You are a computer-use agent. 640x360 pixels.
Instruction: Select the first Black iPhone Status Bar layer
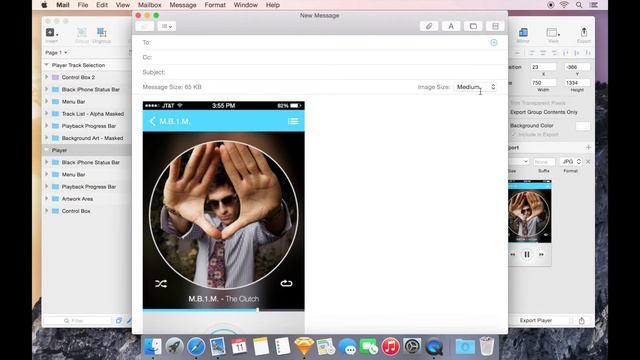87,89
